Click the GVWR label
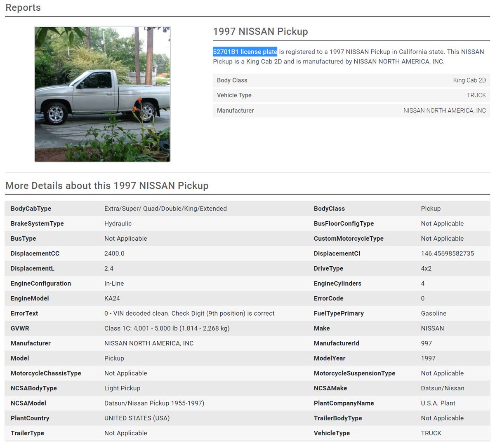Image resolution: width=495 pixels, height=448 pixels. 20,328
